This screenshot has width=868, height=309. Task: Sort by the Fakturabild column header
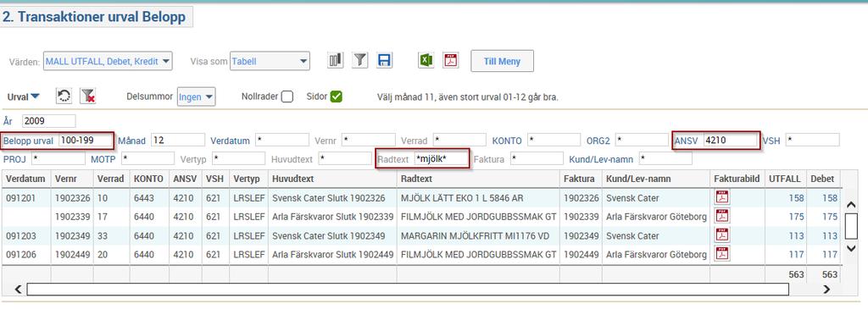tap(737, 179)
